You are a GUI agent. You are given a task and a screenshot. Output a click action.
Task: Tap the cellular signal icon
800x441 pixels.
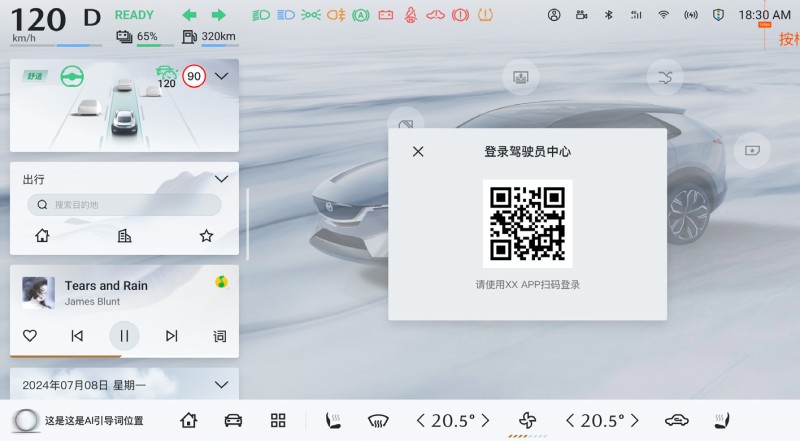(x=636, y=15)
